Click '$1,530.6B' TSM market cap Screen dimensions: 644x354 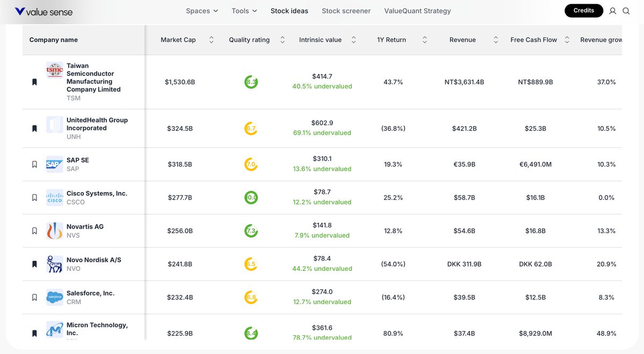[180, 82]
